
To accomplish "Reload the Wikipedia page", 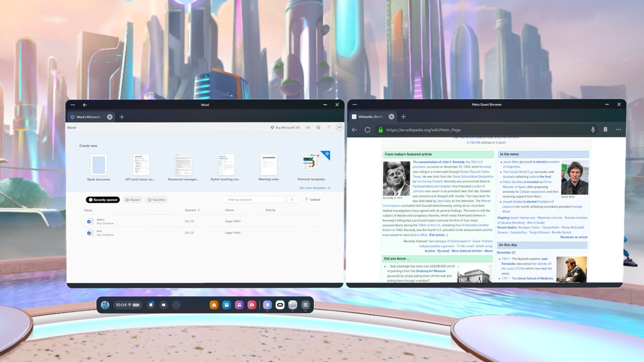I will (368, 130).
